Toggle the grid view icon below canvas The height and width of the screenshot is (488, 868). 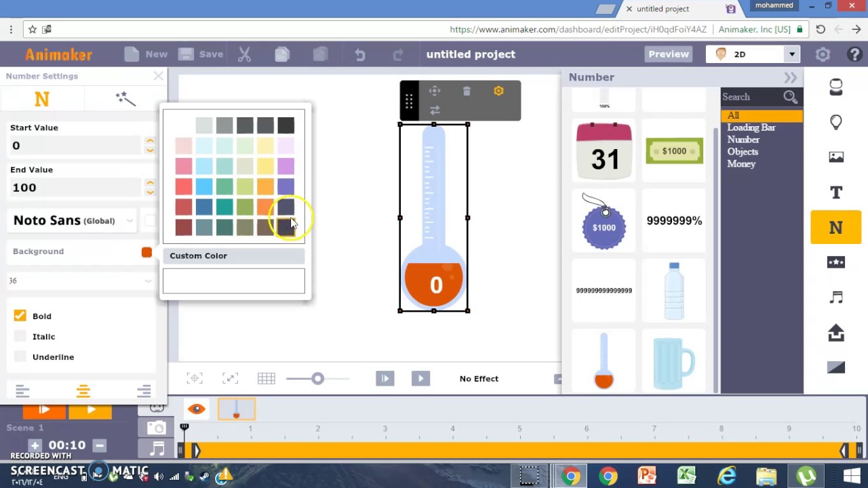266,378
